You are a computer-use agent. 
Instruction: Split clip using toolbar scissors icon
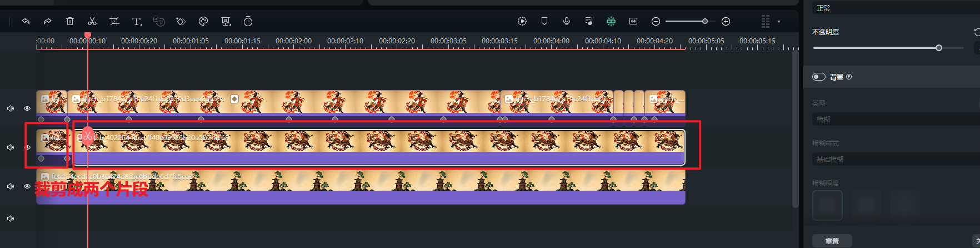pos(92,21)
